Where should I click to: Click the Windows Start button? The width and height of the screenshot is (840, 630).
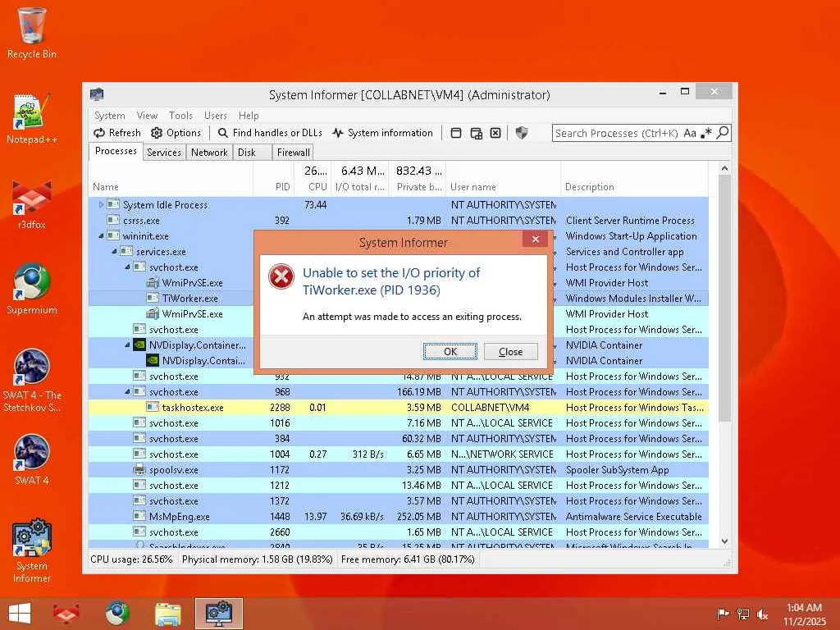click(x=20, y=614)
